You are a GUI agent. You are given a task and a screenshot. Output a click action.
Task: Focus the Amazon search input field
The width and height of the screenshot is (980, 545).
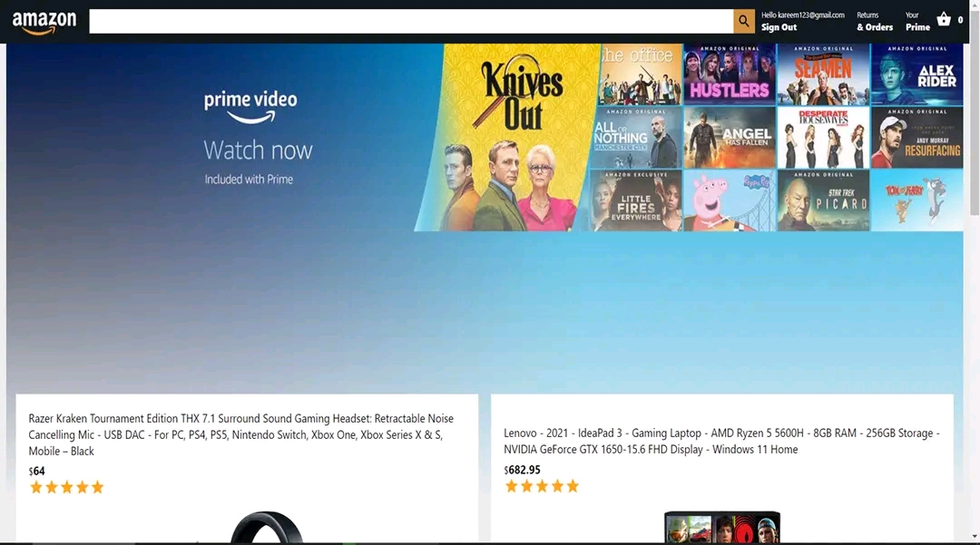(411, 21)
